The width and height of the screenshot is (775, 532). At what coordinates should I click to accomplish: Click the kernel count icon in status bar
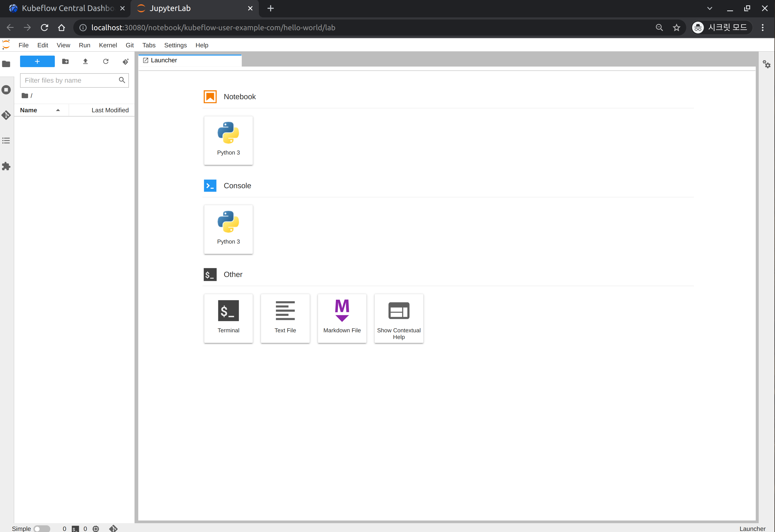tap(96, 529)
